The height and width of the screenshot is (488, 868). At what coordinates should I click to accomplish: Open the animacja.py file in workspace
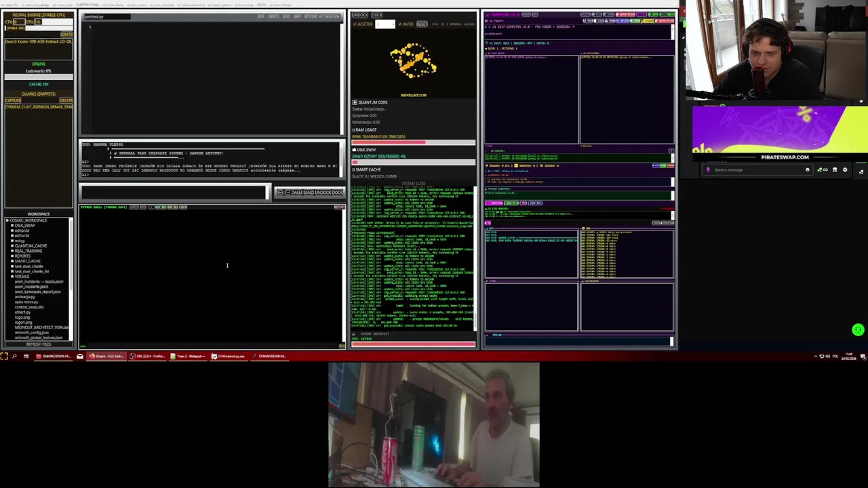coord(25,297)
